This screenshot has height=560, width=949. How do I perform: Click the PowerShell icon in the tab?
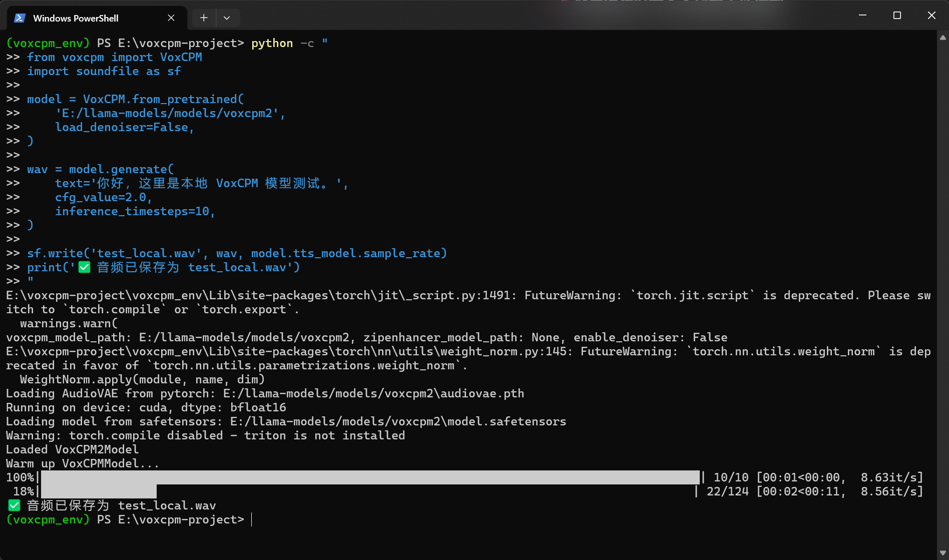[x=20, y=18]
